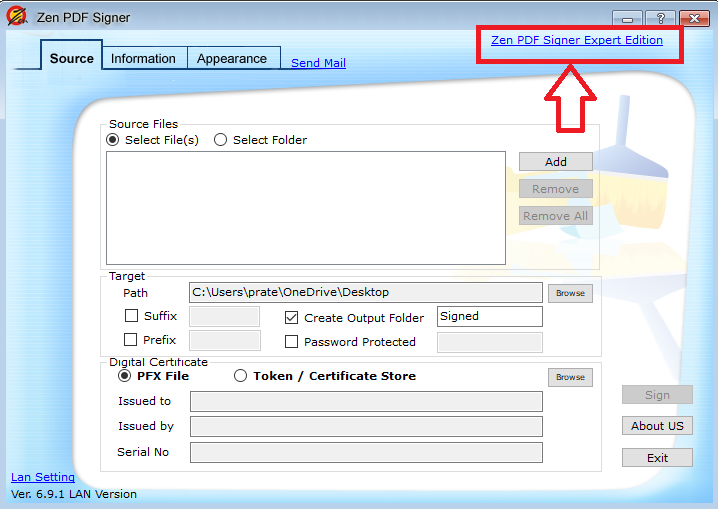This screenshot has width=718, height=509.
Task: Click the Send Mail link
Action: point(318,63)
